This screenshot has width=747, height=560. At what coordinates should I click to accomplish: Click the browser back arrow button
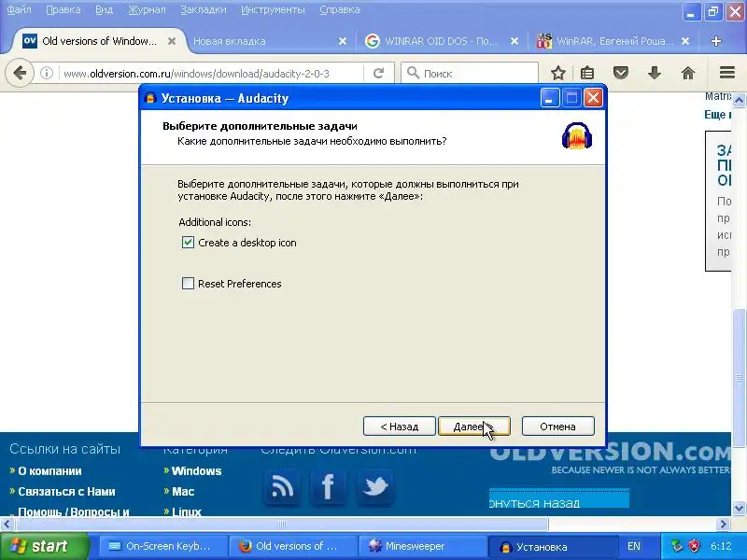(x=20, y=74)
